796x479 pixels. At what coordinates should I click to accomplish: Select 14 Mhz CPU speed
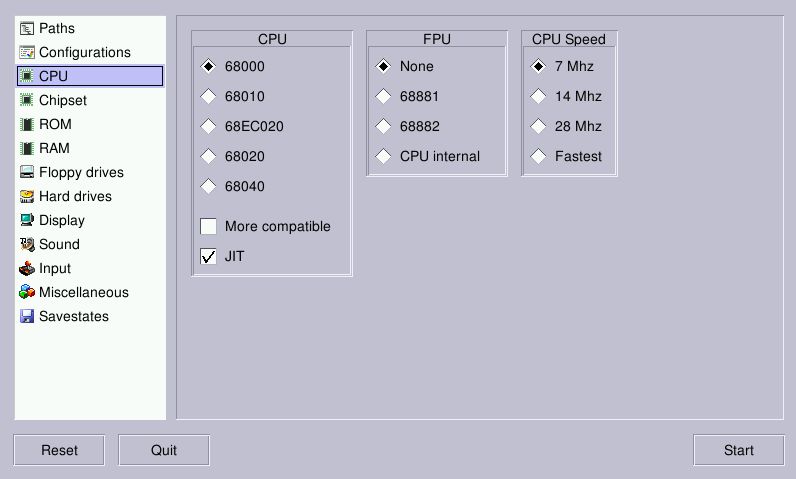pos(538,96)
